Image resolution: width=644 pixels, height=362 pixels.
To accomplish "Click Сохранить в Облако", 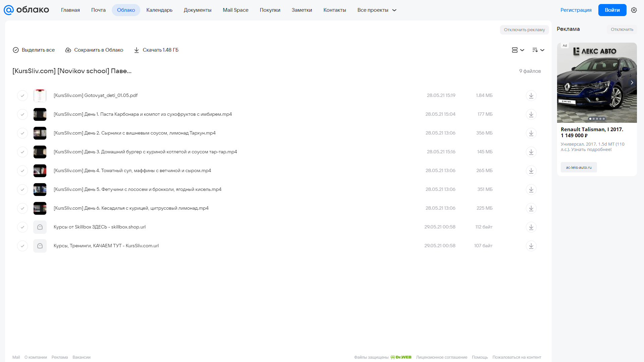I will tap(94, 50).
